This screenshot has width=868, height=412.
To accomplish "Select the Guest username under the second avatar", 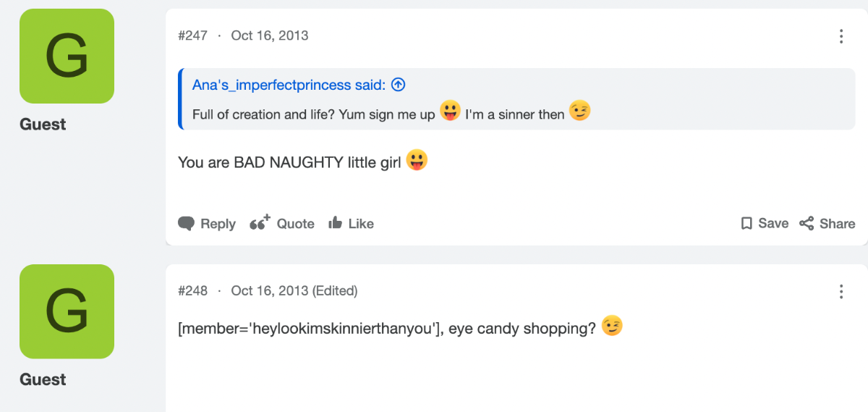I will [x=43, y=379].
